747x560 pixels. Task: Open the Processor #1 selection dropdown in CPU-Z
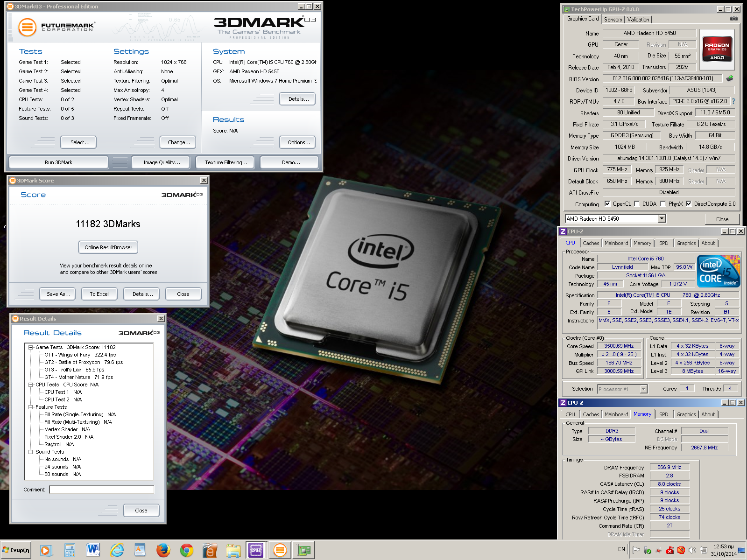tap(644, 389)
